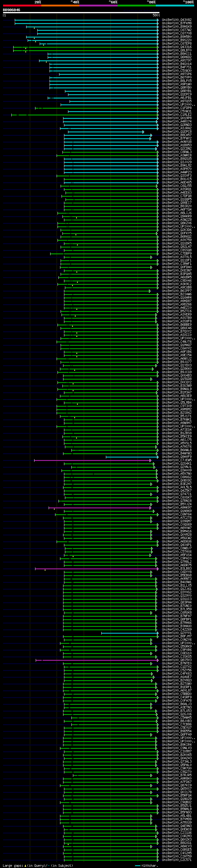Select the UniRef100_B5YJZ4 entry
This screenshot has height=868, width=197.
point(177,504)
